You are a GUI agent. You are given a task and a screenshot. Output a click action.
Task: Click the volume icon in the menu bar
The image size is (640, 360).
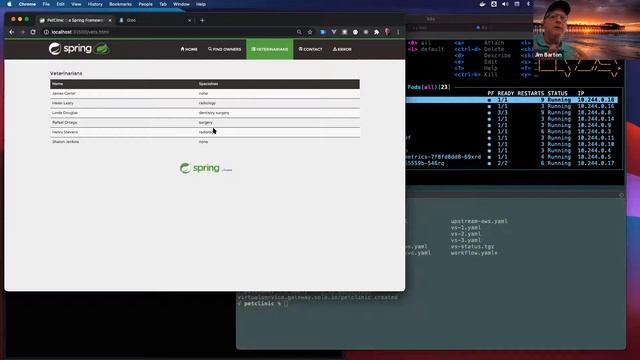505,4
